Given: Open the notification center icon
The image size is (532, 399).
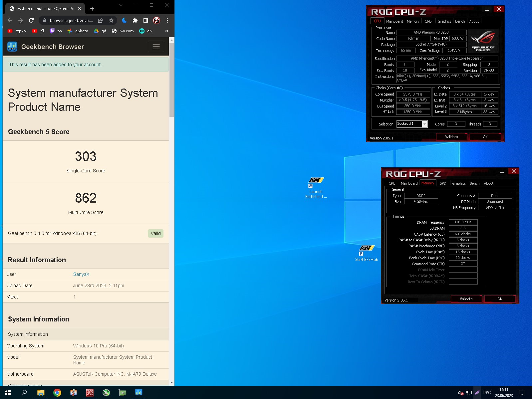Looking at the screenshot, I should (x=522, y=393).
